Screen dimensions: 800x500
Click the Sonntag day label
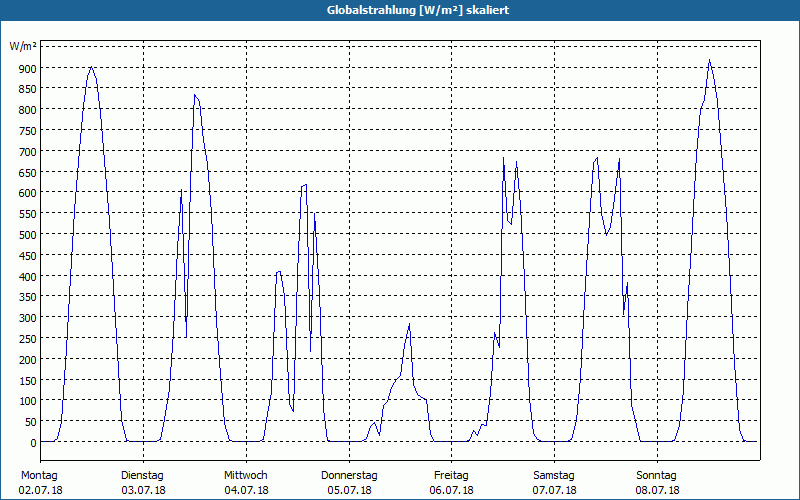pyautogui.click(x=657, y=476)
